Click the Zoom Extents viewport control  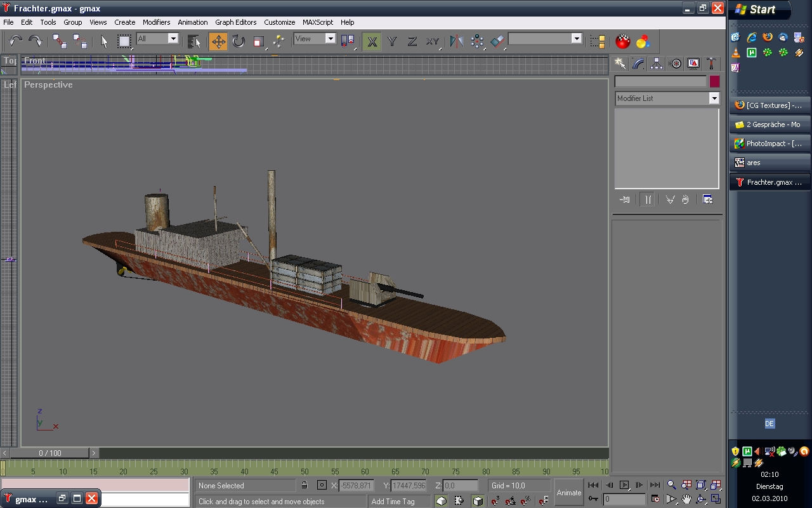tap(701, 485)
